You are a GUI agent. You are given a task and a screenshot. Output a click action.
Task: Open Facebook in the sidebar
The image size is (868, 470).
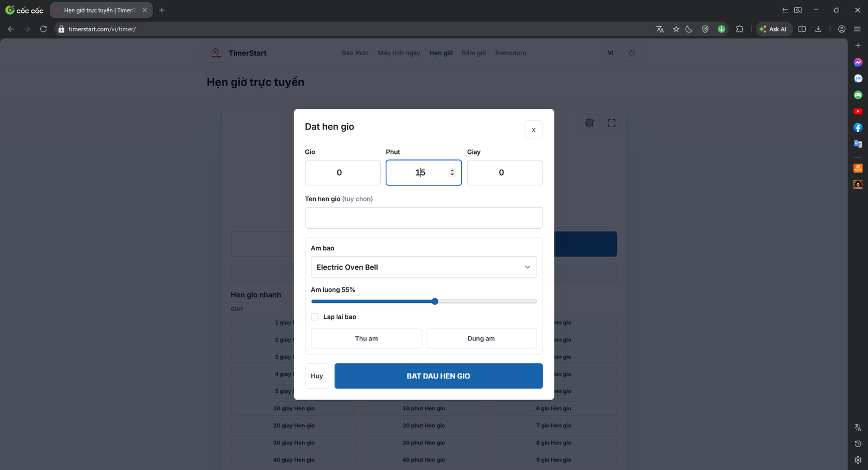pos(858,127)
